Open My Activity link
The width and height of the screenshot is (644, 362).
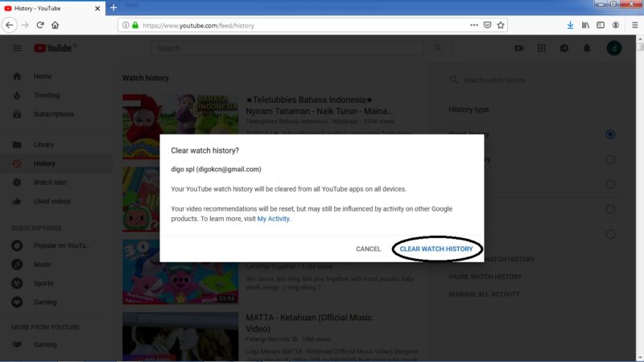tap(273, 219)
